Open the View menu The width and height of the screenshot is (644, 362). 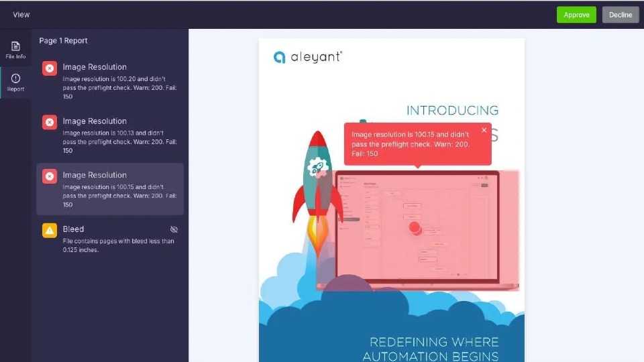21,15
